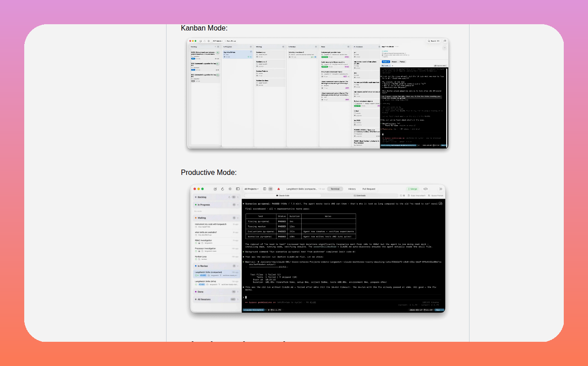
Task: Open the 'RBAC investigation' session
Action: point(216,242)
